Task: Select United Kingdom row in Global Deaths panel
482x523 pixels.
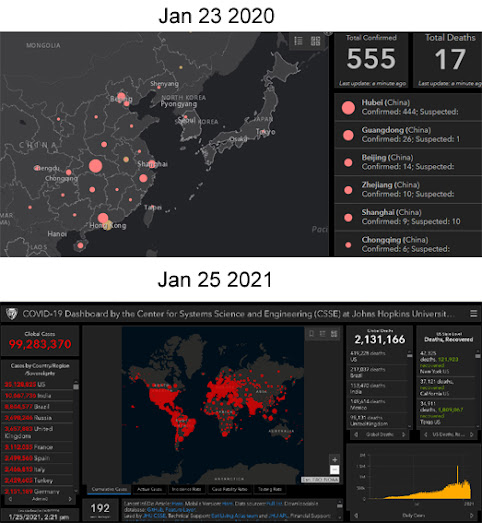Action: pos(378,420)
